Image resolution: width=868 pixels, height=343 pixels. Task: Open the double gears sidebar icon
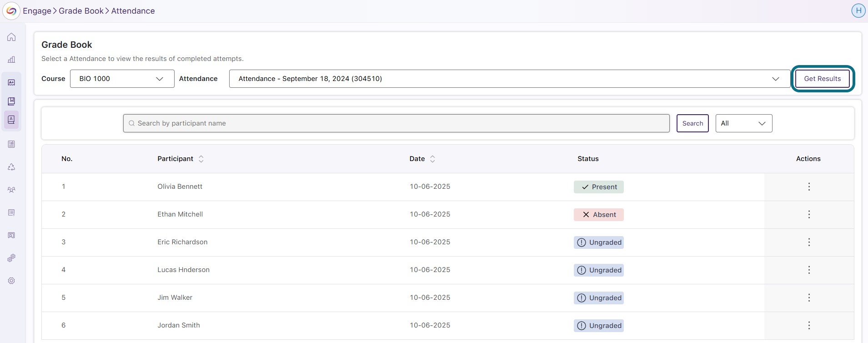[11, 258]
